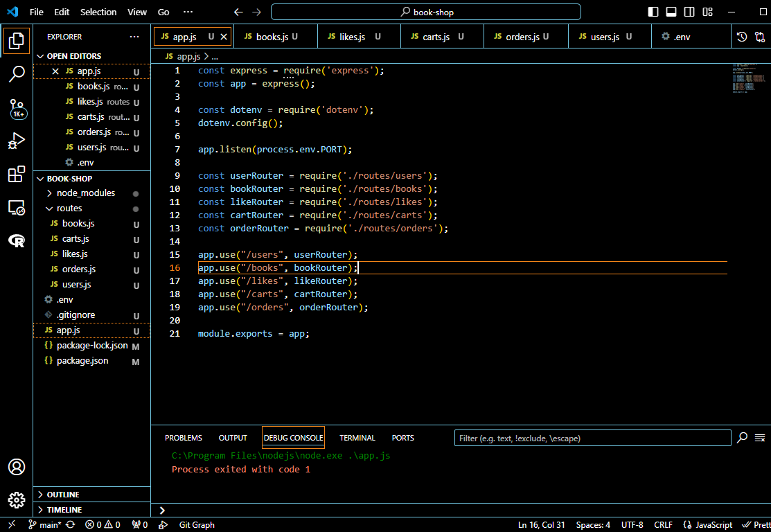Click the main* git branch indicator
The width and height of the screenshot is (771, 532).
click(x=45, y=524)
